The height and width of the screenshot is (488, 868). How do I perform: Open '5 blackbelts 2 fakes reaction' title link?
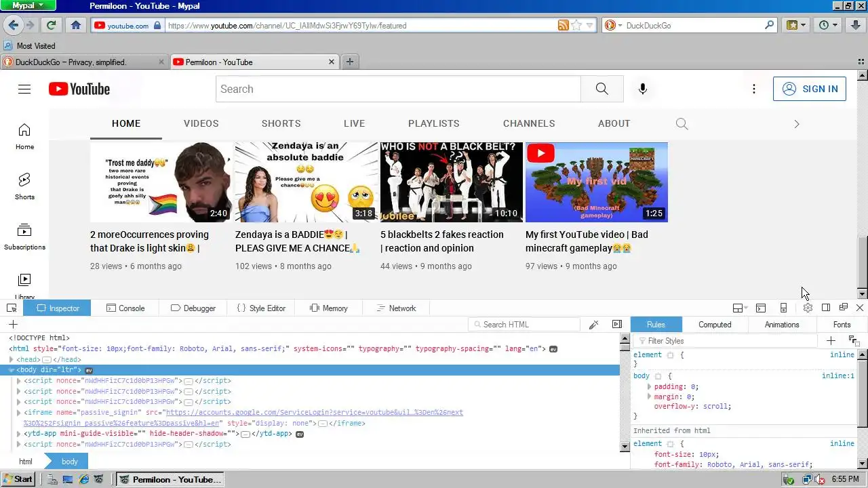point(441,241)
